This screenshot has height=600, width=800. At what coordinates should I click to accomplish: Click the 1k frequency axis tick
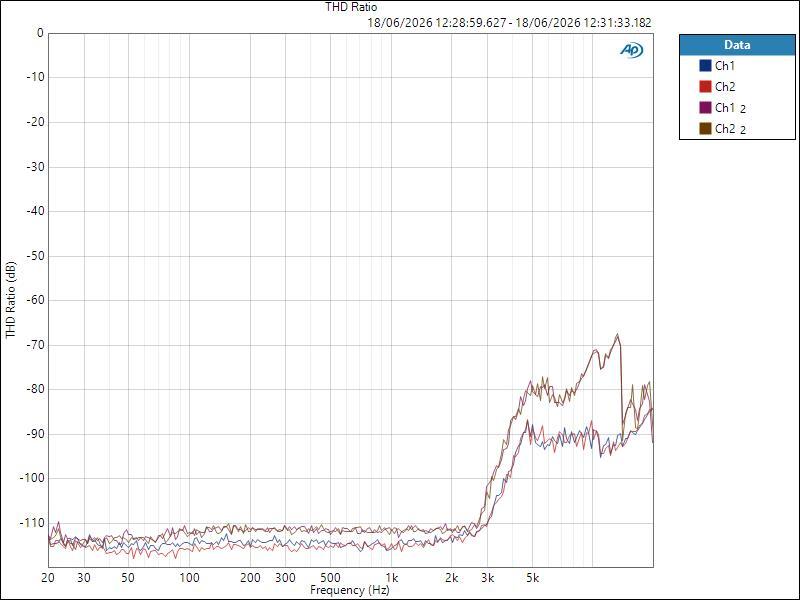(x=391, y=578)
